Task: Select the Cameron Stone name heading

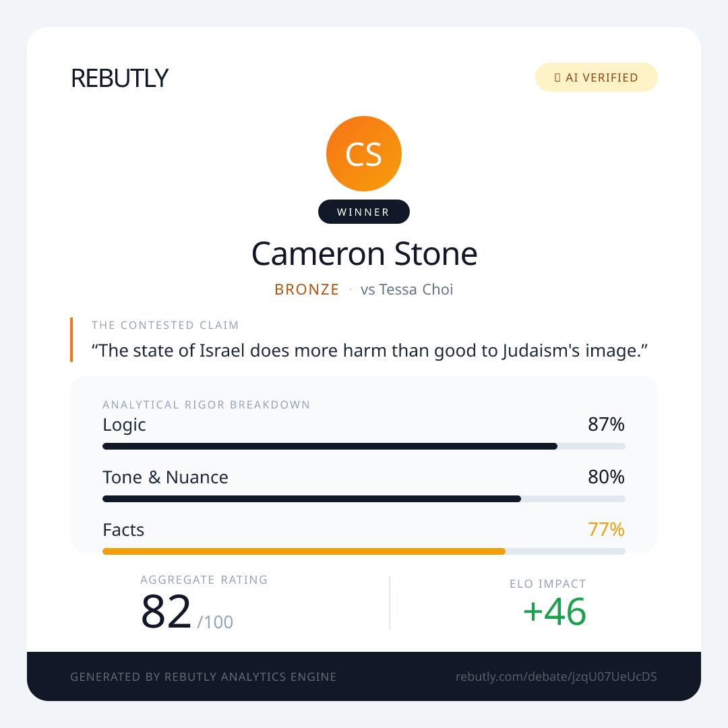Action: point(364,254)
